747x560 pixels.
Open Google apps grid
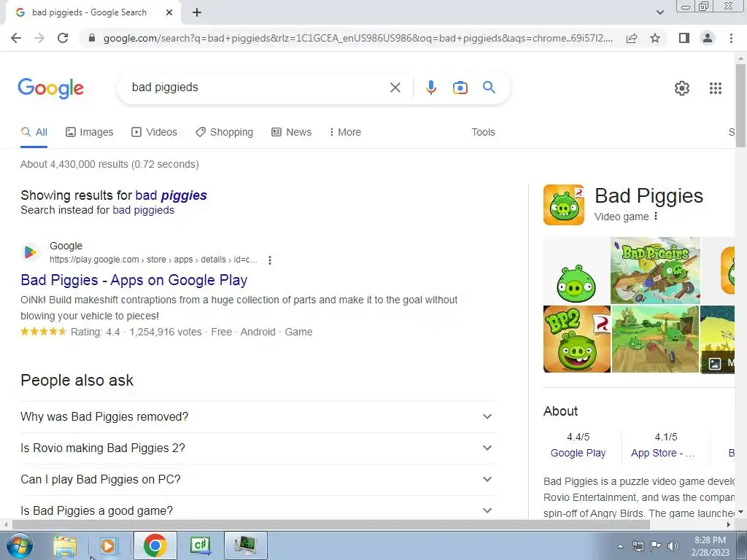(x=715, y=88)
